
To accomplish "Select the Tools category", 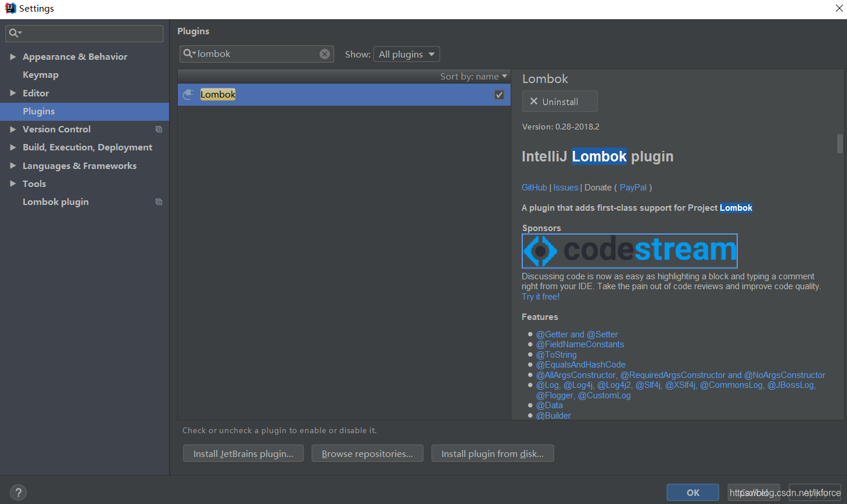I will click(34, 183).
